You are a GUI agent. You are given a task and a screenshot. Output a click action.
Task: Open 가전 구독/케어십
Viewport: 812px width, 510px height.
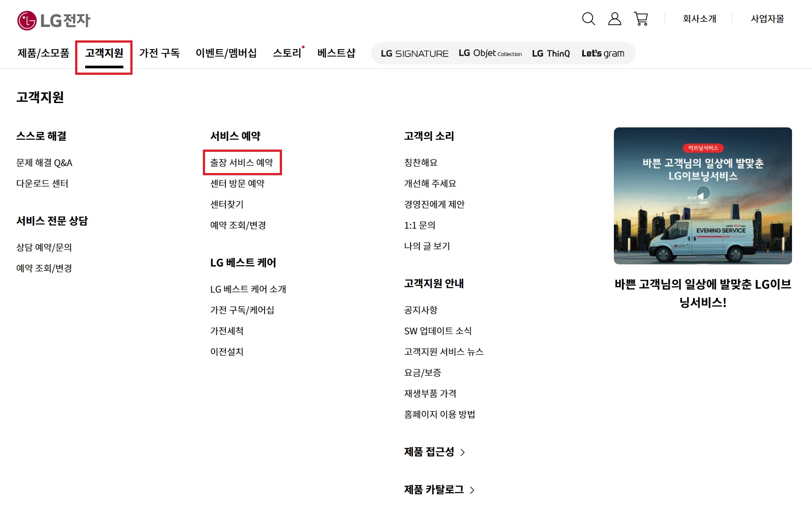click(x=242, y=310)
